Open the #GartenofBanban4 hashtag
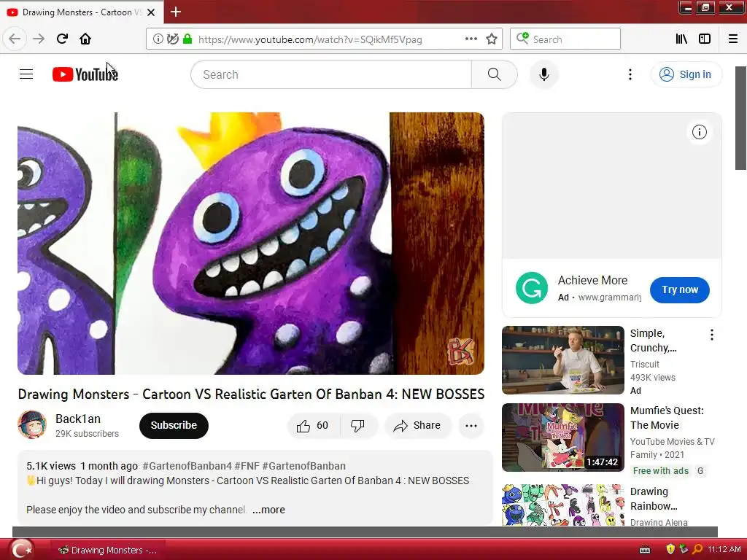747x560 pixels. [187, 466]
